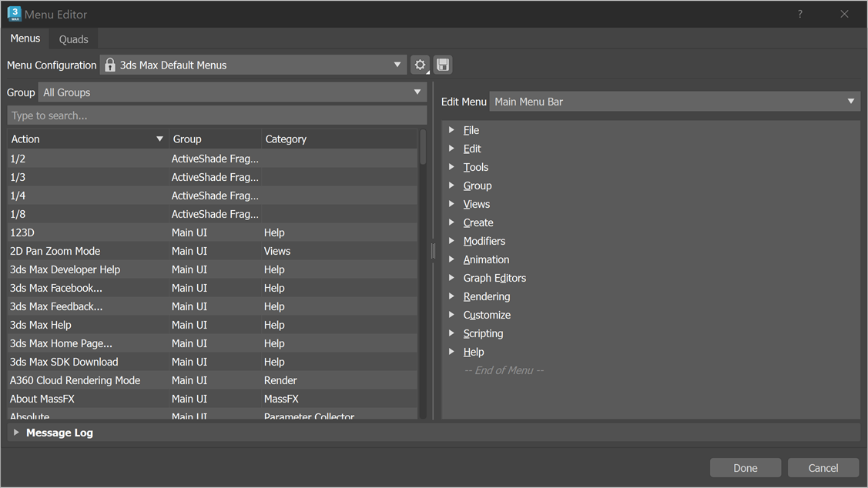Click the save disk icon
This screenshot has width=868, height=488.
click(443, 65)
